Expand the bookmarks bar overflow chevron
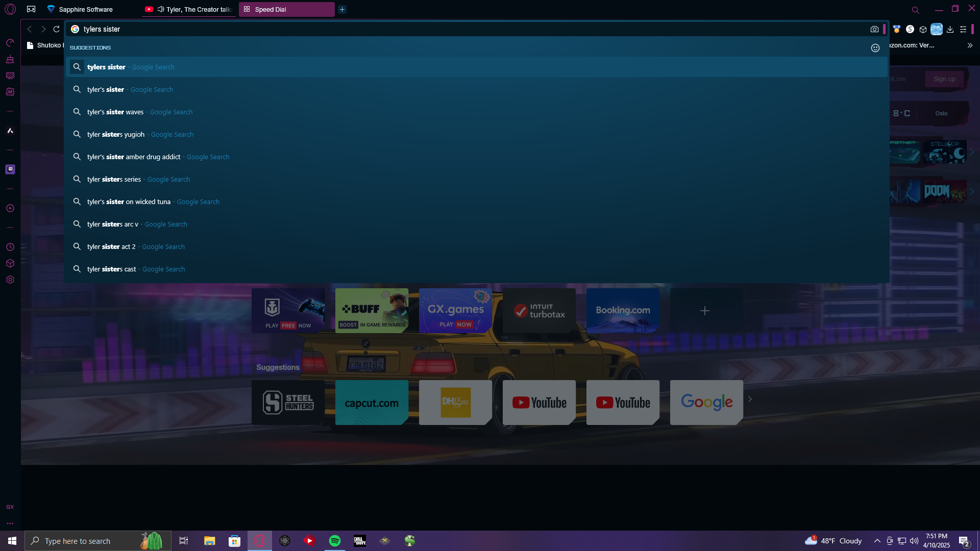Screen dimensions: 980x551 pos(970,45)
